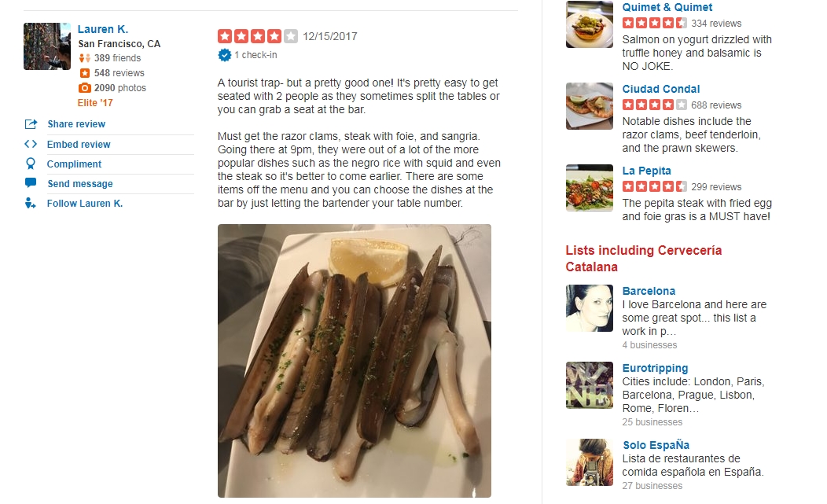Click the orange star icon beside 548 reviews
This screenshot has width=827, height=504.
[84, 73]
